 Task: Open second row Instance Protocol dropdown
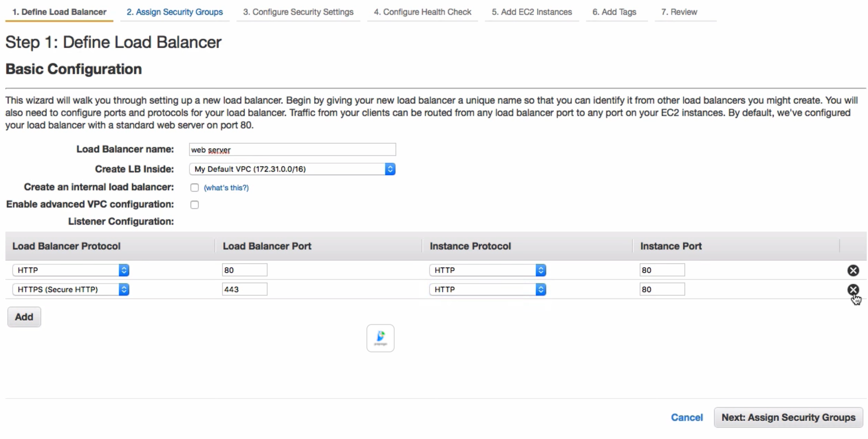(x=487, y=289)
